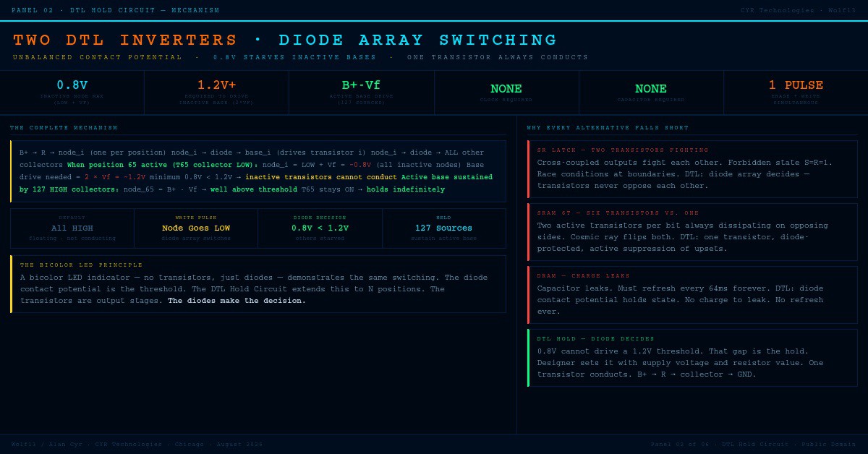Click the Panel 02 DTL Hold Circuit header

116,11
